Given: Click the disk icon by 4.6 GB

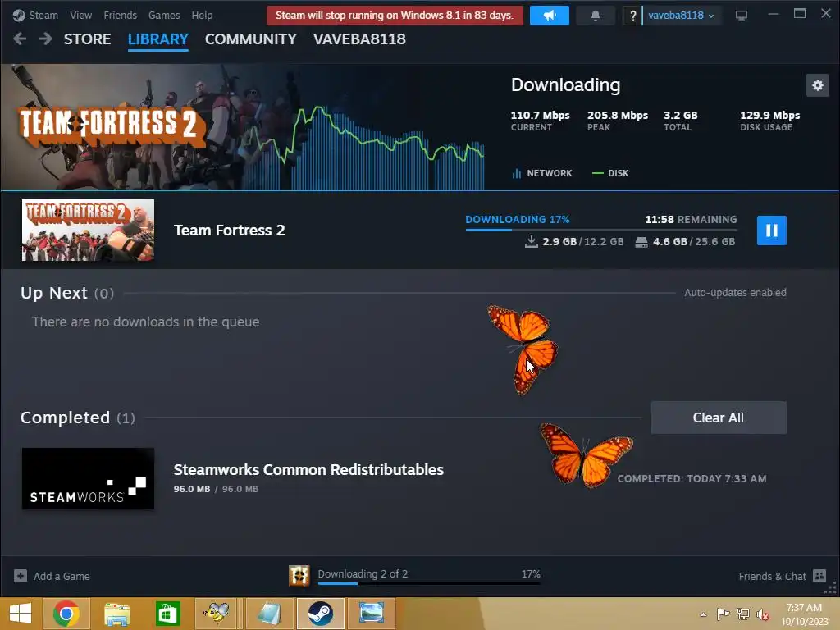Looking at the screenshot, I should click(641, 242).
